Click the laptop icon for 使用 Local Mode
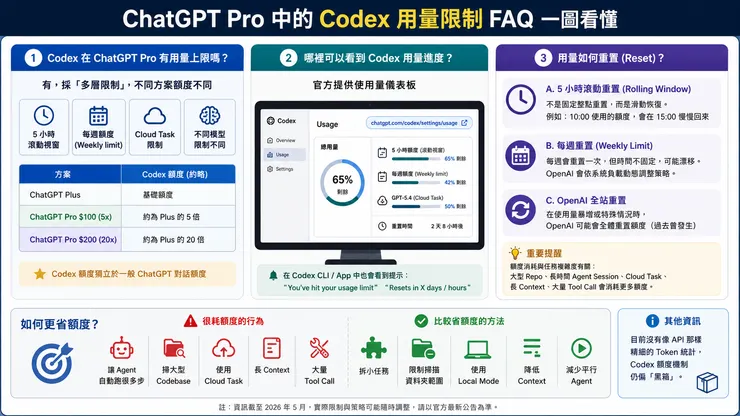 click(478, 349)
